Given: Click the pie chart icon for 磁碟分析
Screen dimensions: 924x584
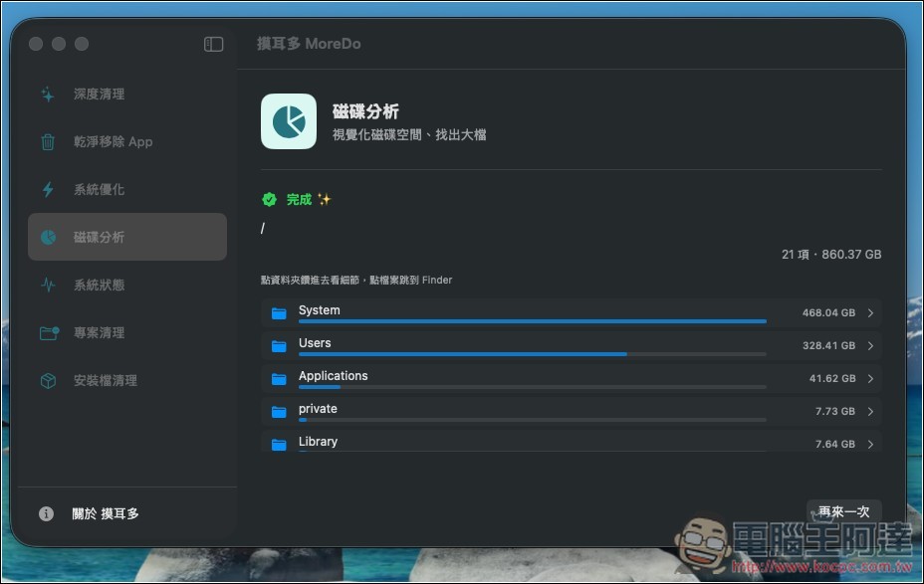Looking at the screenshot, I should pos(48,237).
